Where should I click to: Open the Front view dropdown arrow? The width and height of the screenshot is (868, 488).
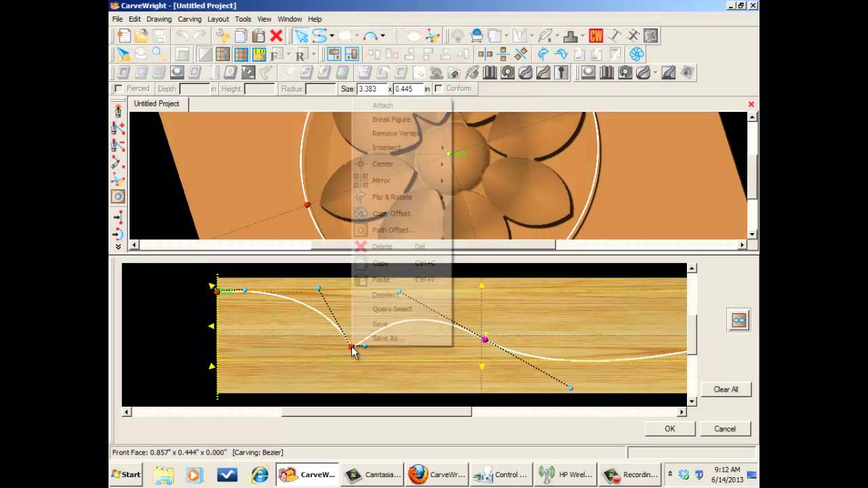(x=288, y=54)
